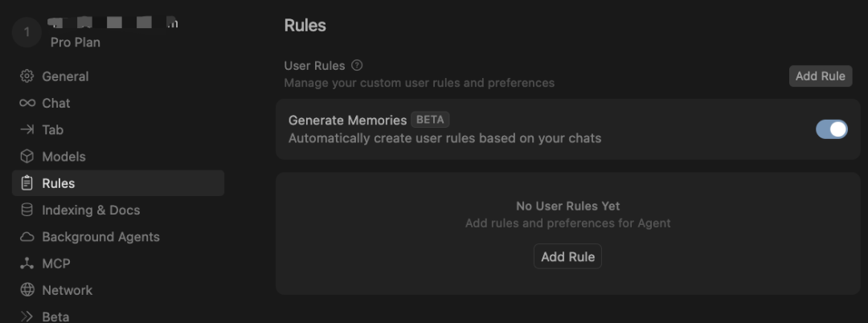The height and width of the screenshot is (323, 868).
Task: Open the Beta settings section
Action: [x=55, y=316]
